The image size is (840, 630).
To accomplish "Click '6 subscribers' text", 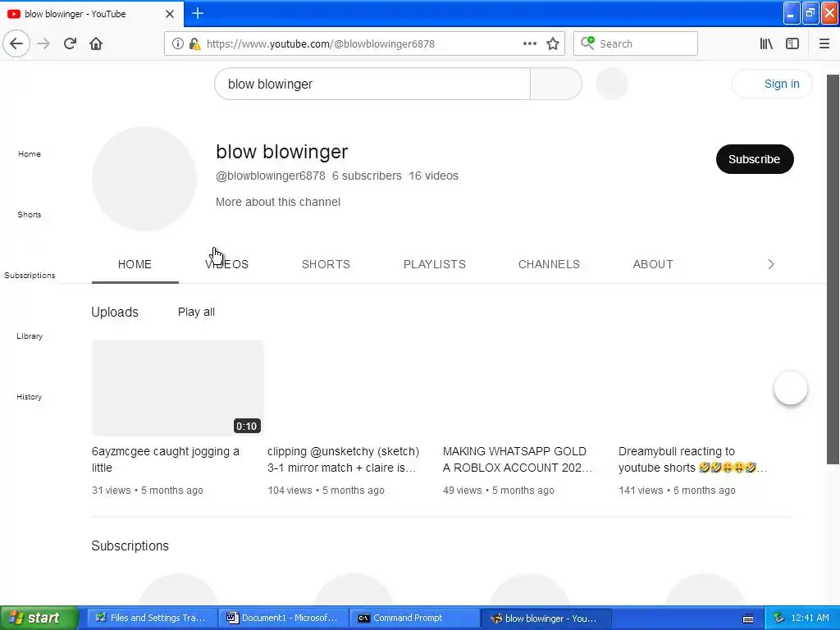I will point(367,176).
